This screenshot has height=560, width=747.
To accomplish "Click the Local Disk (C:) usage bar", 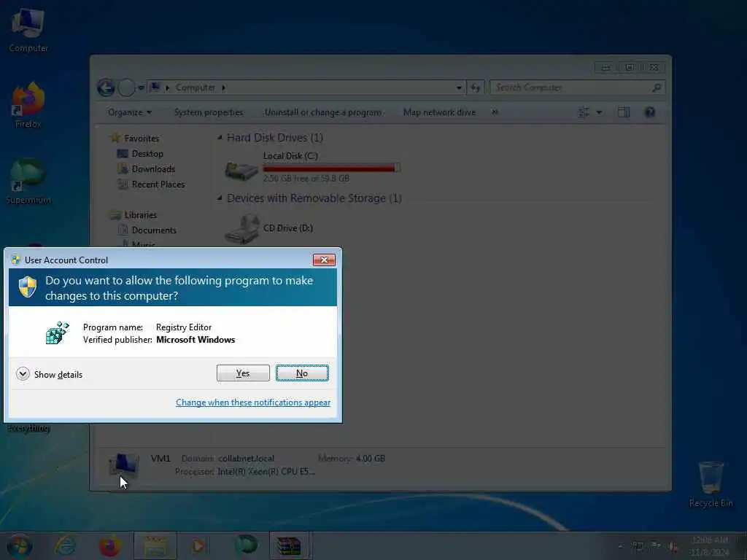I will 332,168.
